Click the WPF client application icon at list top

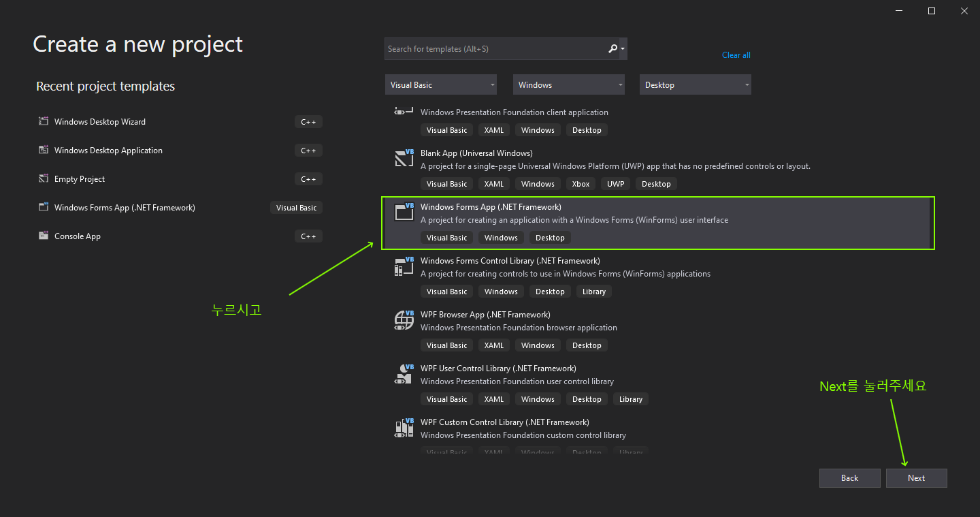(404, 111)
